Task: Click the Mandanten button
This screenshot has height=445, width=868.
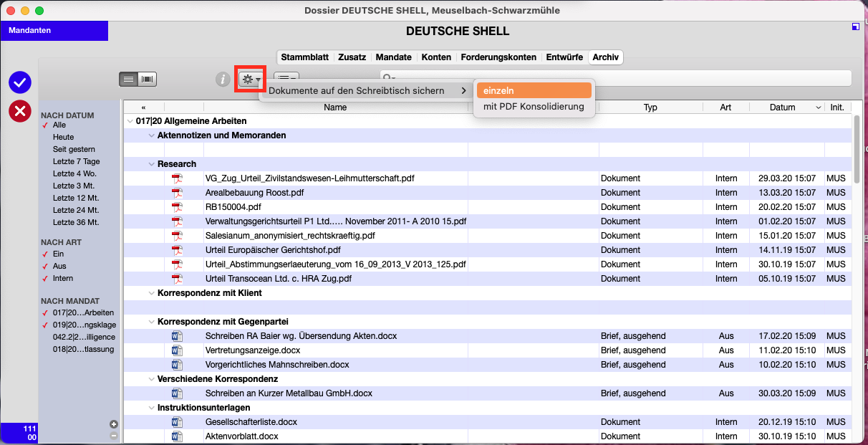Action: [x=54, y=30]
